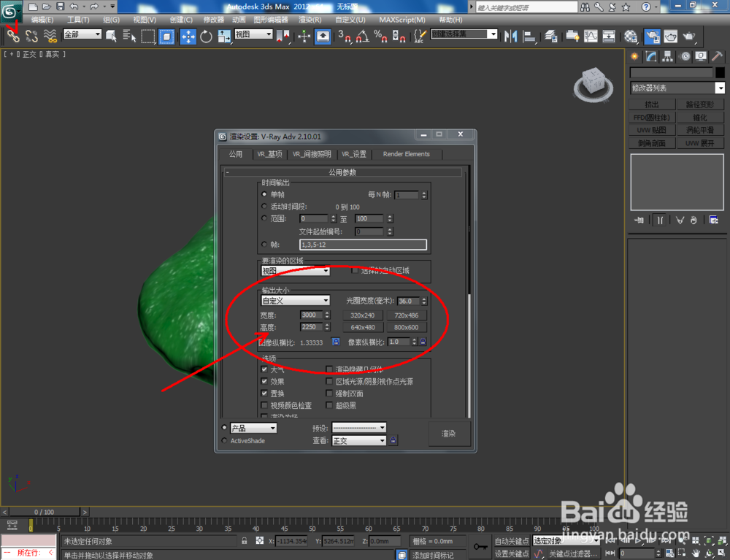Expand the 修改器列表 dropdown
The height and width of the screenshot is (560, 730).
pyautogui.click(x=677, y=88)
